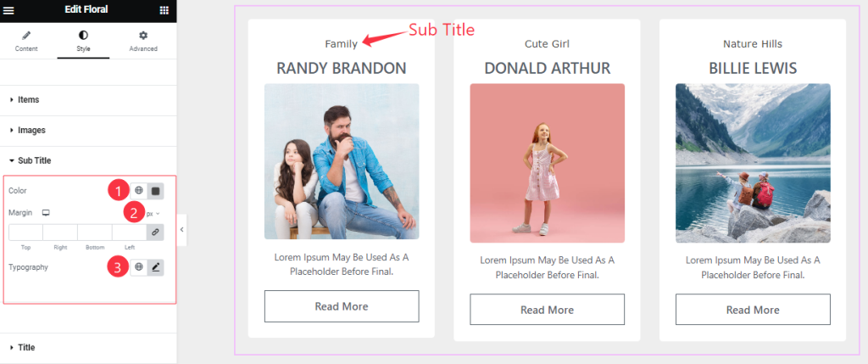The width and height of the screenshot is (868, 364).
Task: Expand the Items section
Action: [88, 100]
